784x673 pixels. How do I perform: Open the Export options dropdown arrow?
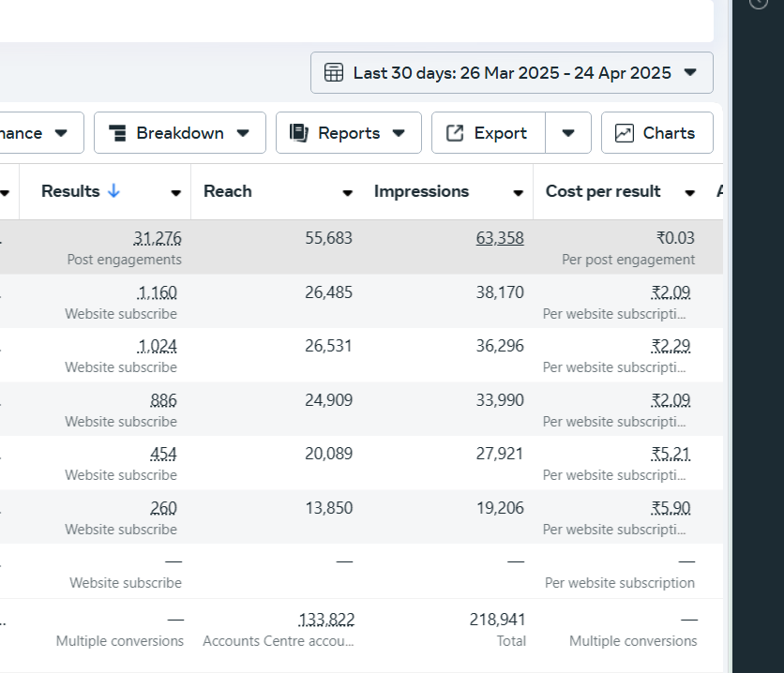(568, 133)
